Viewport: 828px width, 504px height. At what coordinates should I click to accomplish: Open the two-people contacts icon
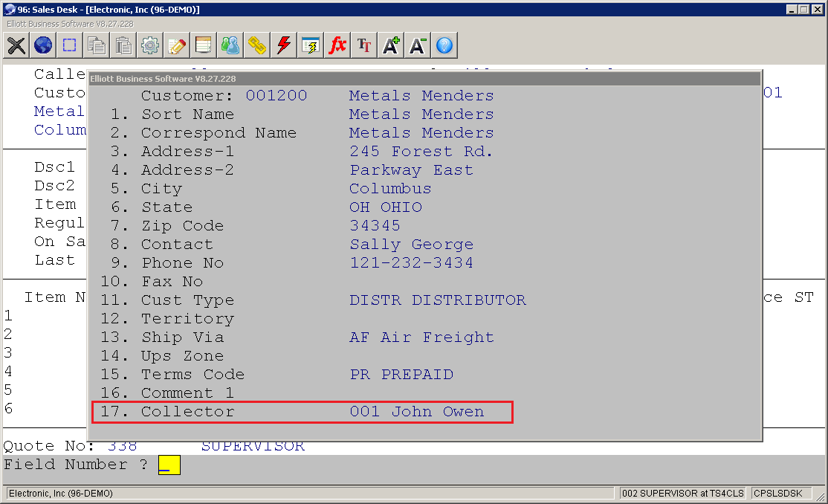230,45
